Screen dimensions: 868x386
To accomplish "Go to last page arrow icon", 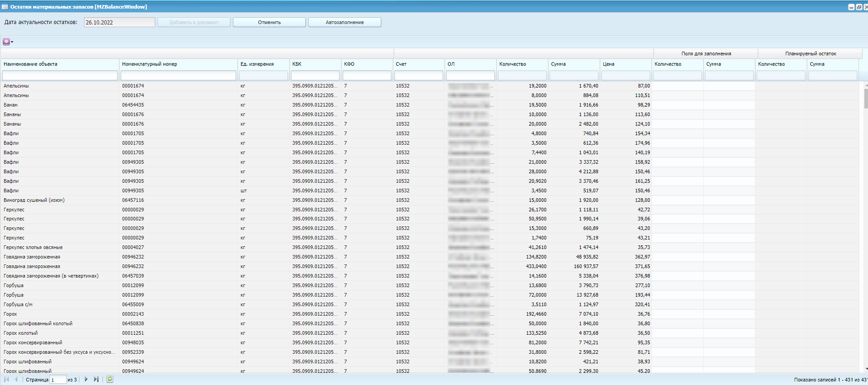I will coord(96,379).
